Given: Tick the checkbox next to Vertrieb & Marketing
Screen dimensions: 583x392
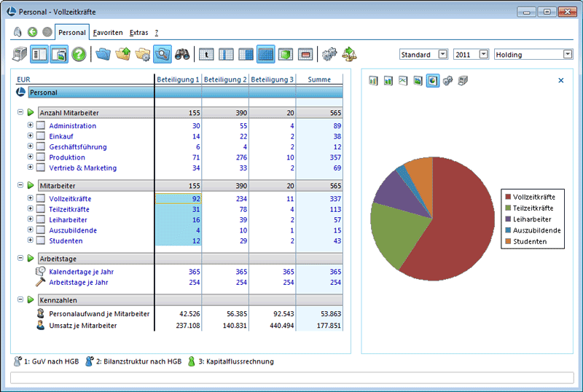Looking at the screenshot, I should [x=41, y=168].
